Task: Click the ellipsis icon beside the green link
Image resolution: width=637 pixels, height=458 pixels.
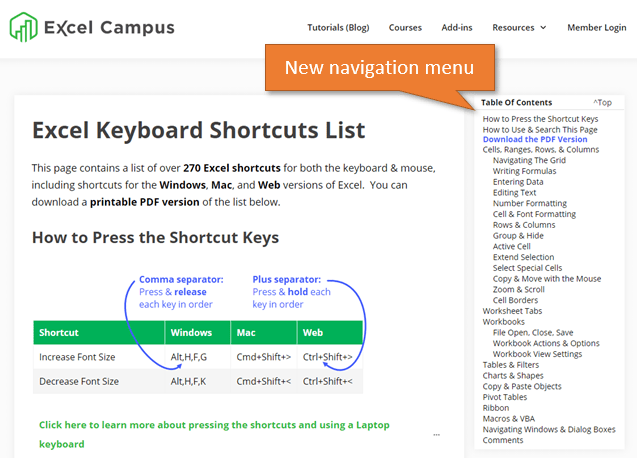Action: point(436,435)
